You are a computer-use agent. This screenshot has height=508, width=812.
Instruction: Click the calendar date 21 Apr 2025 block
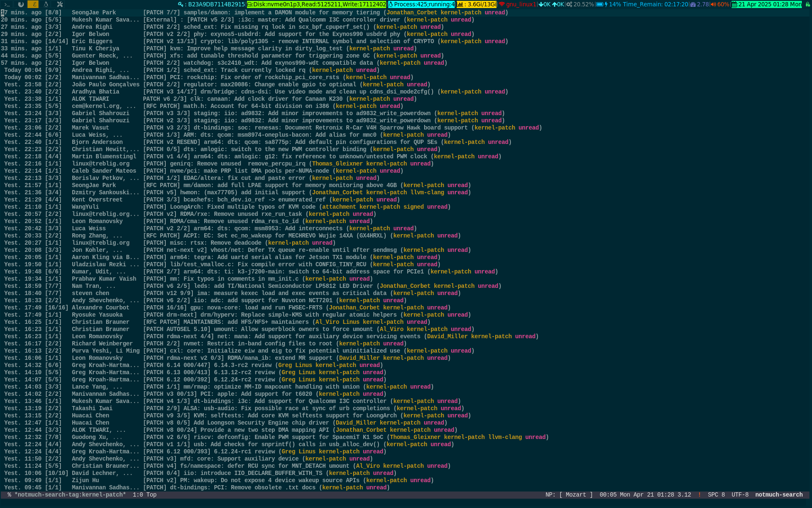[x=767, y=4]
